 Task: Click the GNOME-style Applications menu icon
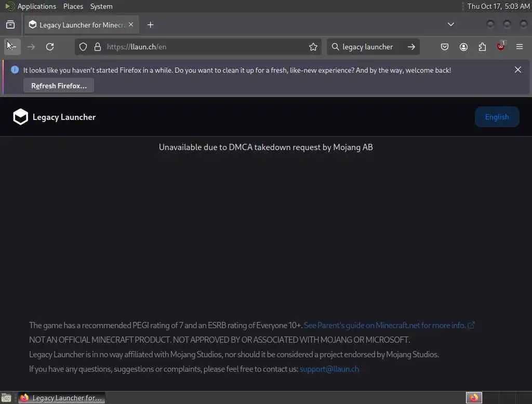coord(9,6)
